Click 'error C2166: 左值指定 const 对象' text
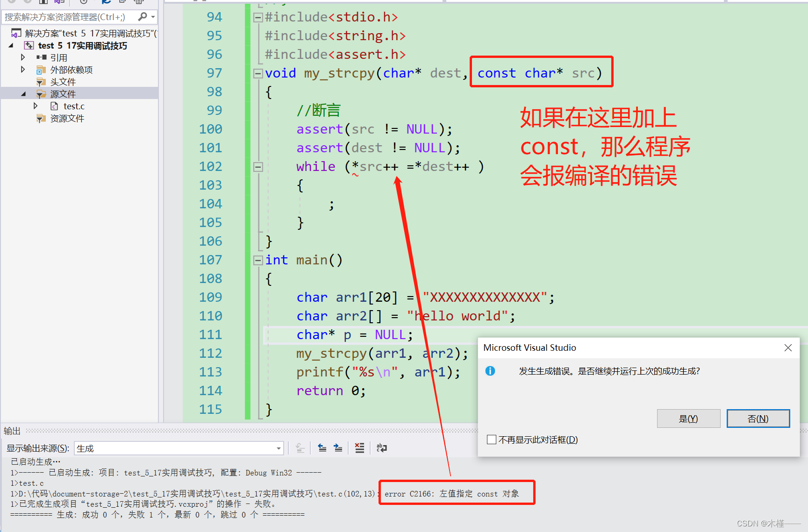 tap(452, 494)
